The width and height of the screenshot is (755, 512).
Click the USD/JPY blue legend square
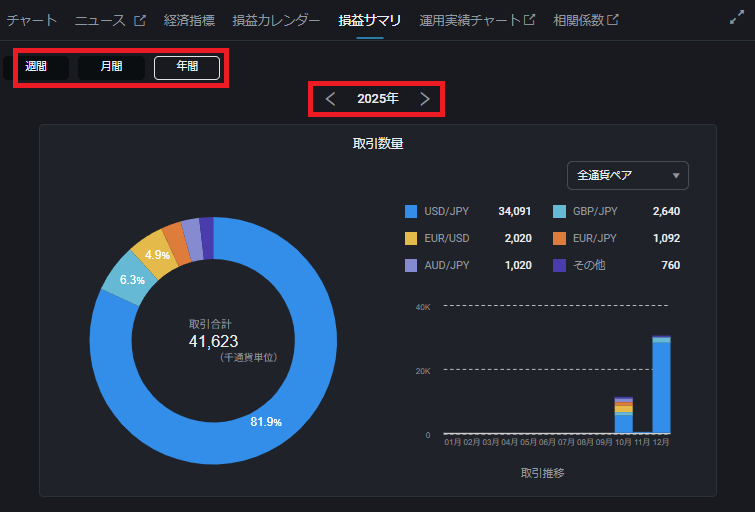411,211
